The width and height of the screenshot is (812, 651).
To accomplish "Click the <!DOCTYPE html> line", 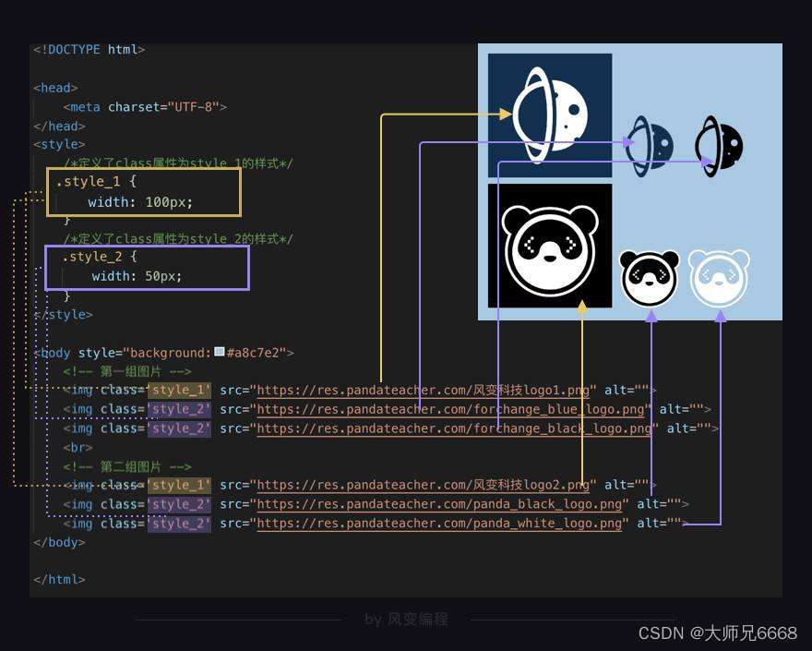I will (90, 50).
